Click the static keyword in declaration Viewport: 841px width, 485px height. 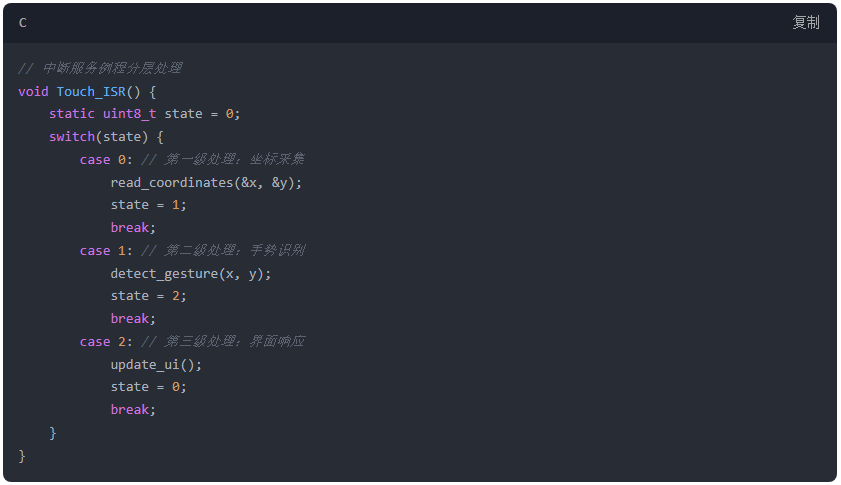pyautogui.click(x=72, y=114)
